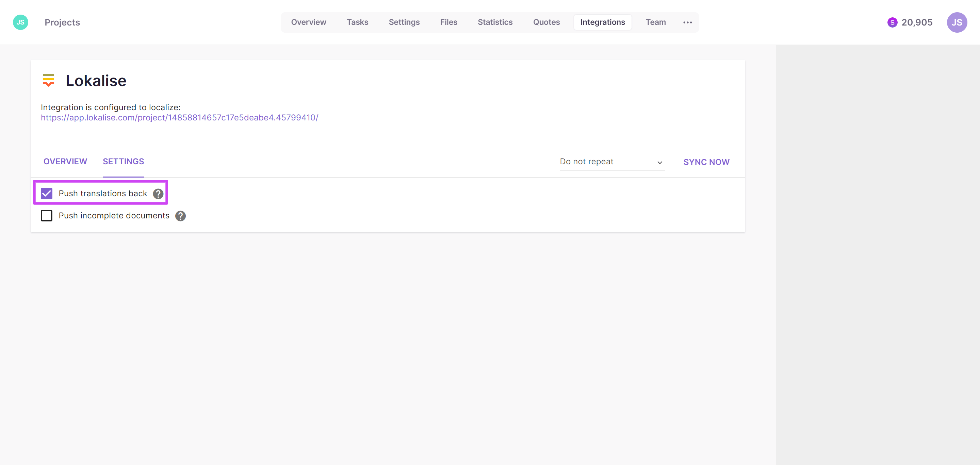This screenshot has width=980, height=465.
Task: Switch to the Lokalise OVERVIEW sub-tab
Action: coord(65,162)
